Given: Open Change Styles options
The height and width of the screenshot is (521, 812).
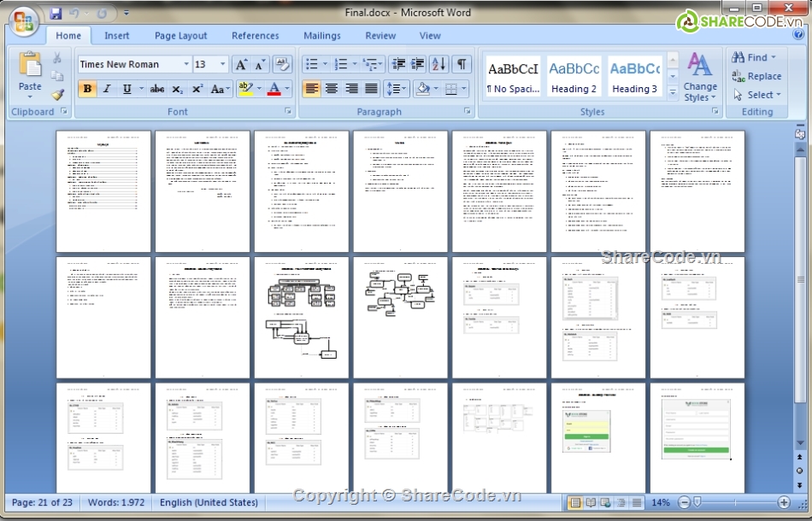Looking at the screenshot, I should (700, 77).
